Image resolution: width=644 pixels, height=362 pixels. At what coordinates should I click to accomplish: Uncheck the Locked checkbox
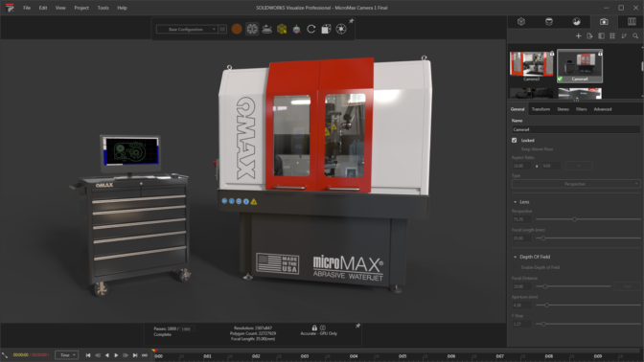coord(515,141)
